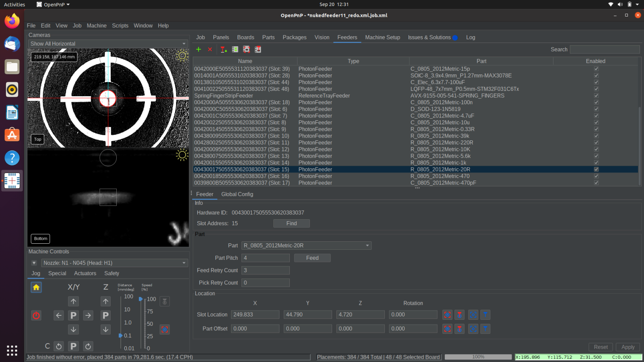Switch to the Vision tab

[x=322, y=37]
